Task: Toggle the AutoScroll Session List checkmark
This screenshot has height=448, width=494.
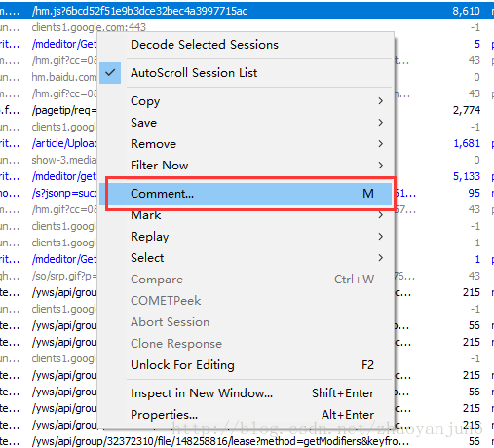Action: (x=110, y=73)
